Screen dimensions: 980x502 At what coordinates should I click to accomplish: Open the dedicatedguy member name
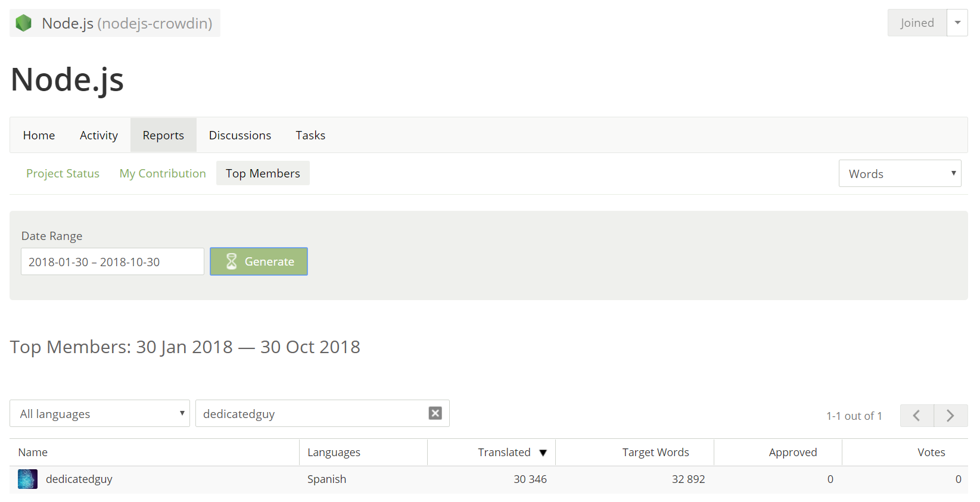(79, 479)
